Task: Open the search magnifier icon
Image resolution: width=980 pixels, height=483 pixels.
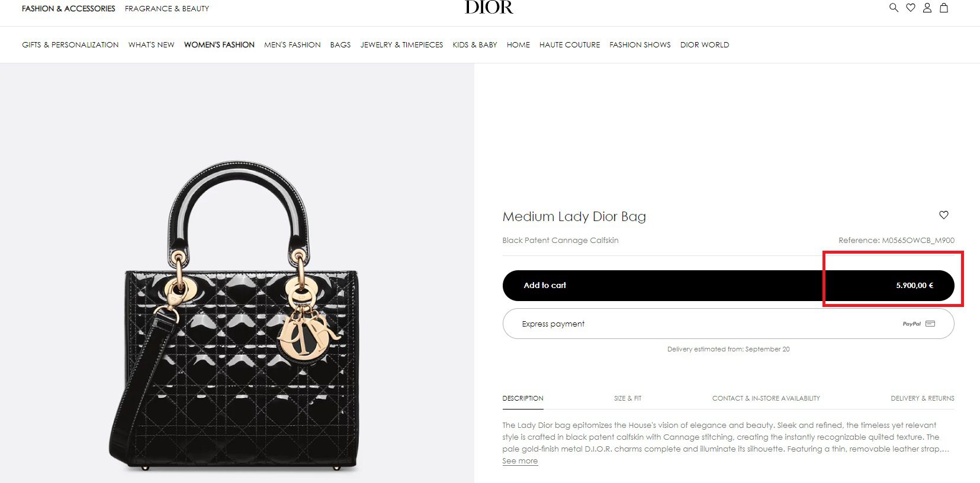Action: (x=894, y=8)
